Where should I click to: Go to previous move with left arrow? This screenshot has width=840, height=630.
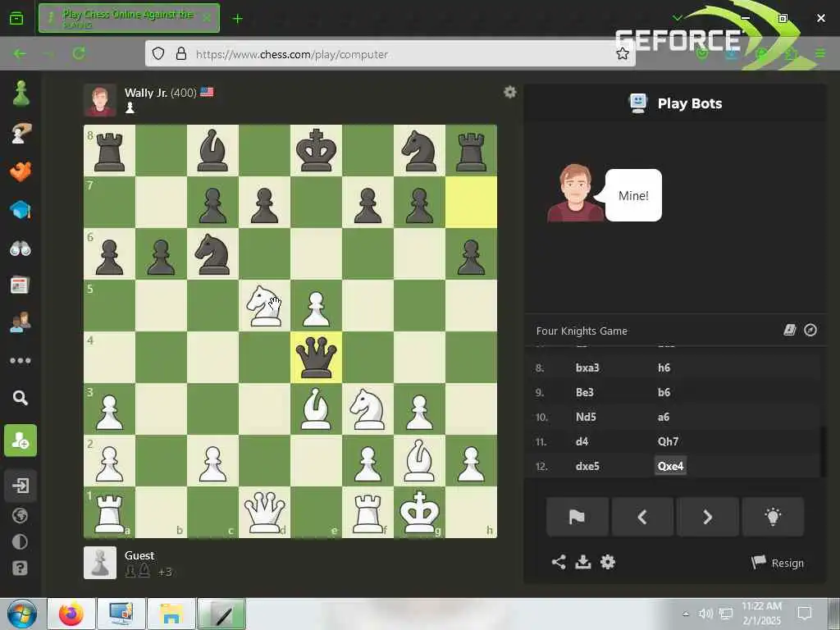pos(642,517)
